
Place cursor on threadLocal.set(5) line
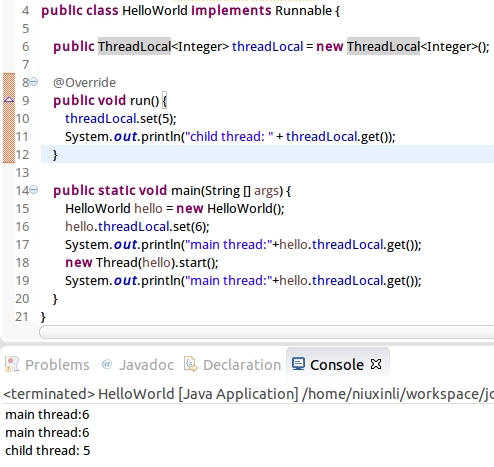(121, 119)
